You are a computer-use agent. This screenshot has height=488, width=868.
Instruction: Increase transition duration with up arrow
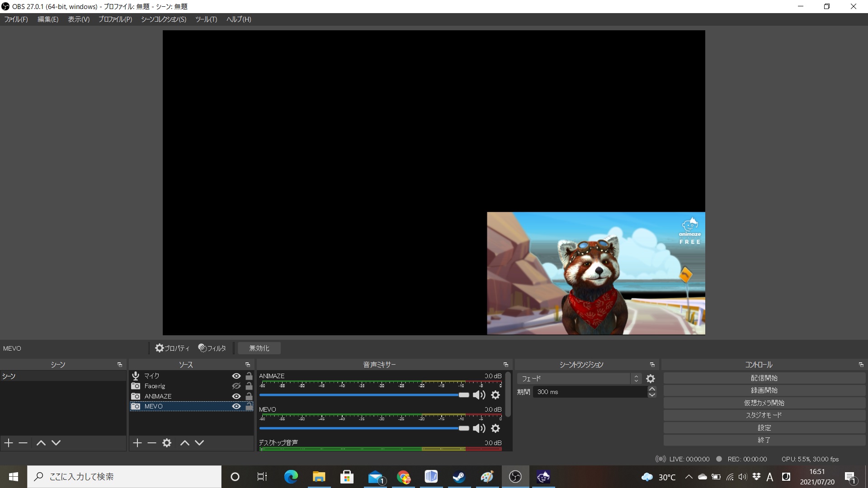(x=651, y=389)
